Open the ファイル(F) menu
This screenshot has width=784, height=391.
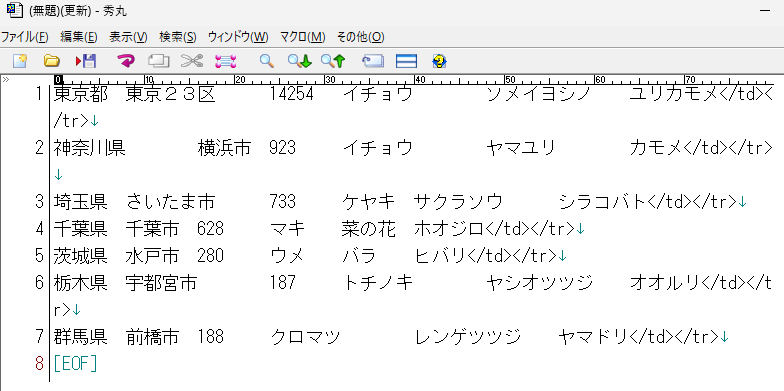pyautogui.click(x=24, y=37)
